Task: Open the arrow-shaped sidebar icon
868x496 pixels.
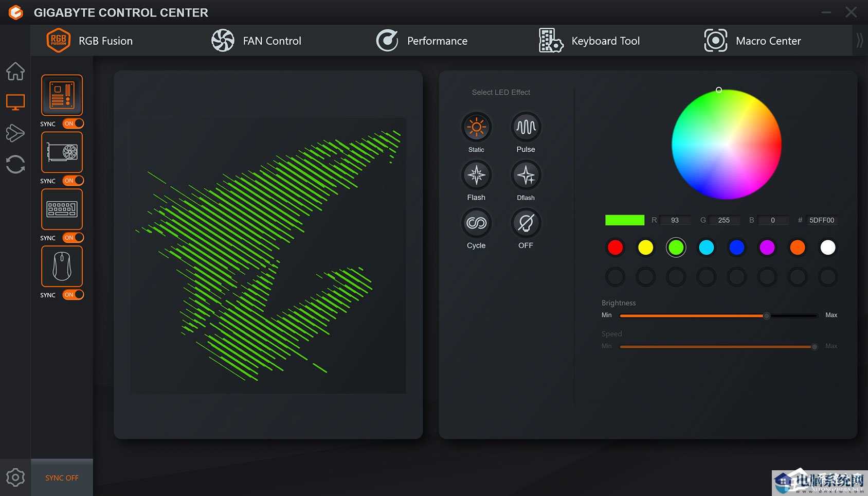Action: 15,133
